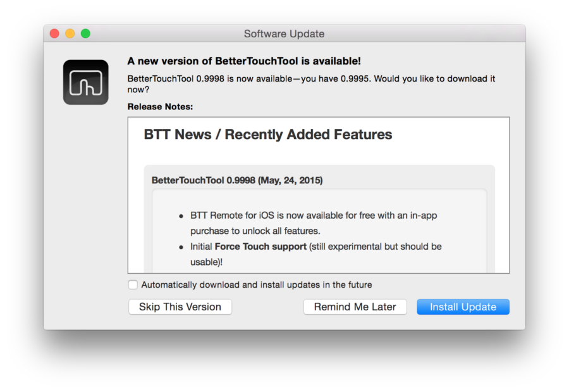Choose Remind Me Later
Viewport: 569px width, 392px height.
tap(355, 307)
